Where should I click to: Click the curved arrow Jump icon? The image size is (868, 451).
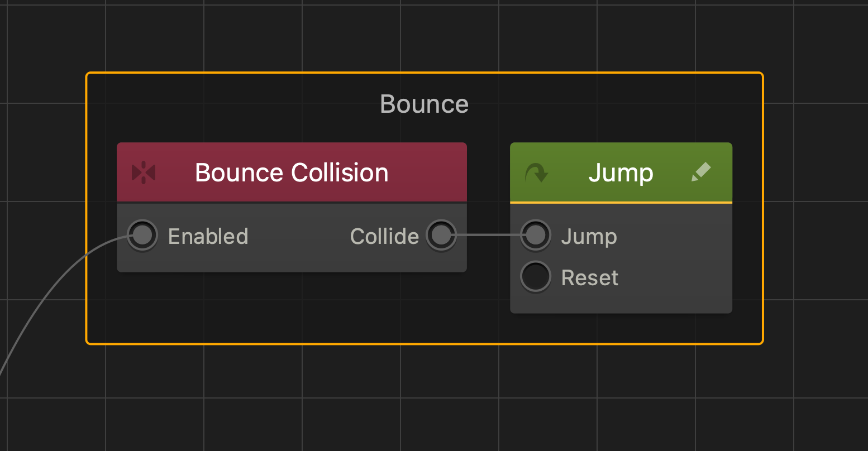[537, 173]
